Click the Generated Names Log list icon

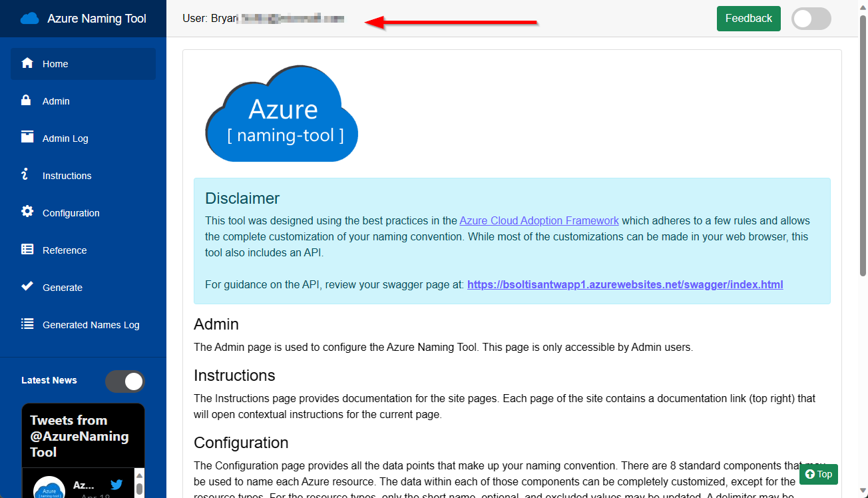coord(27,324)
